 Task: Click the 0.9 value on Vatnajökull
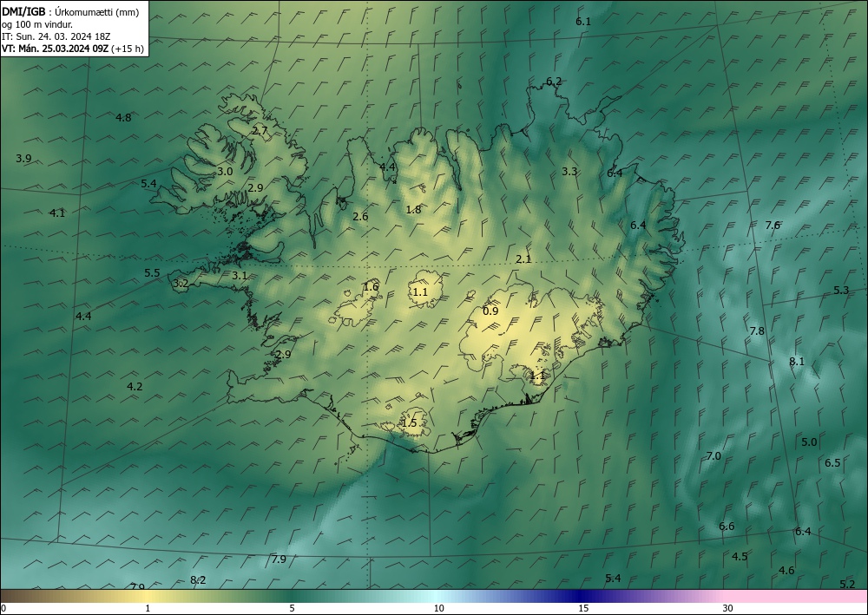[x=490, y=311]
